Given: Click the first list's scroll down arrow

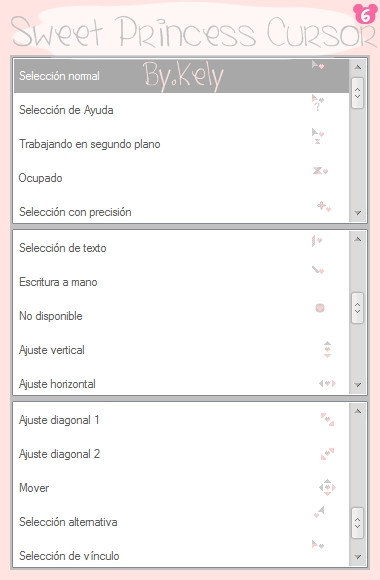Looking at the screenshot, I should click(x=357, y=213).
